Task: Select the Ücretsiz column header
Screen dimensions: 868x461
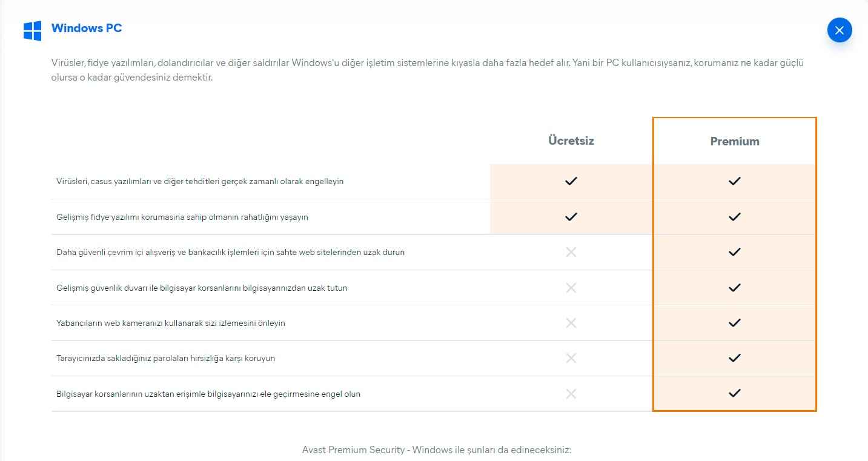Action: (571, 141)
